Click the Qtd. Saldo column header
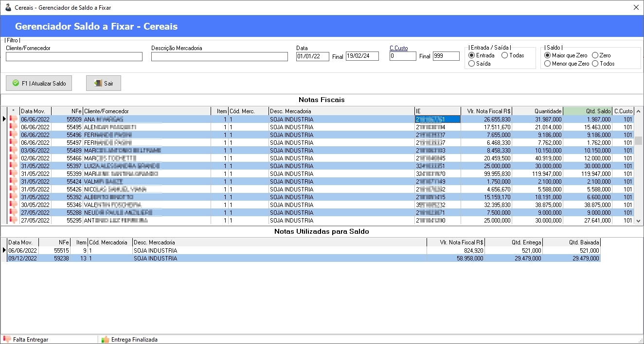 click(x=588, y=111)
